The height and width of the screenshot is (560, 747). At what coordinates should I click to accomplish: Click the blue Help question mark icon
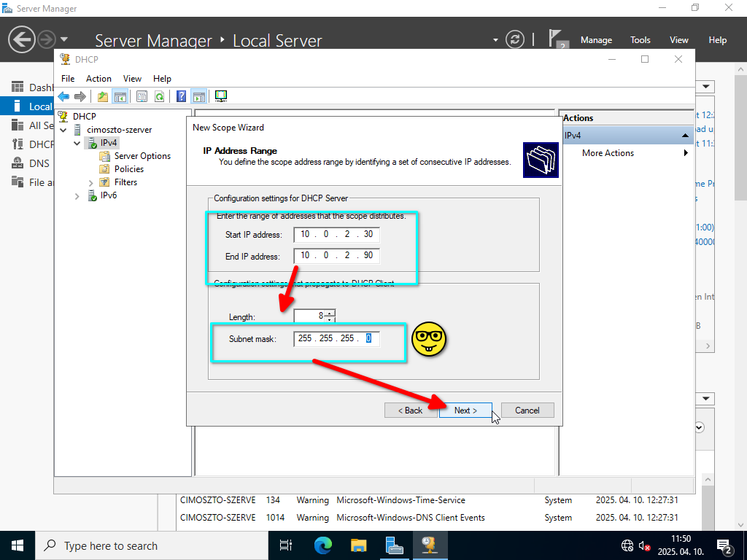click(182, 96)
